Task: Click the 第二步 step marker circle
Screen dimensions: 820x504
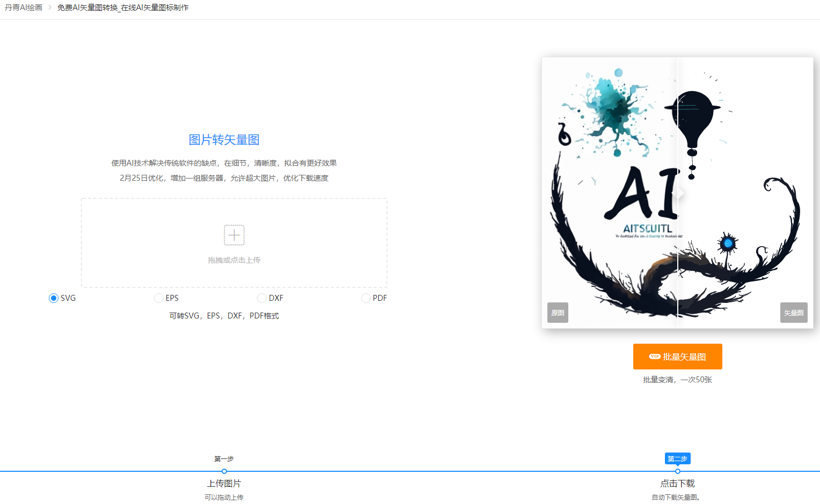Action: point(678,471)
